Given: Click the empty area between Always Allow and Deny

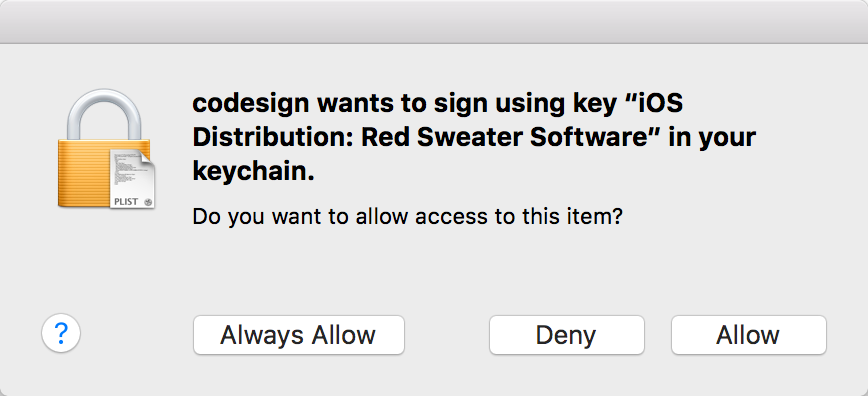Looking at the screenshot, I should click(447, 335).
